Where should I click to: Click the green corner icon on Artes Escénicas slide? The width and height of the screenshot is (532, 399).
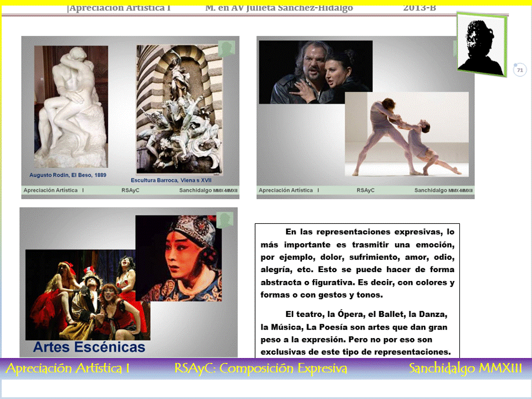coord(224,219)
